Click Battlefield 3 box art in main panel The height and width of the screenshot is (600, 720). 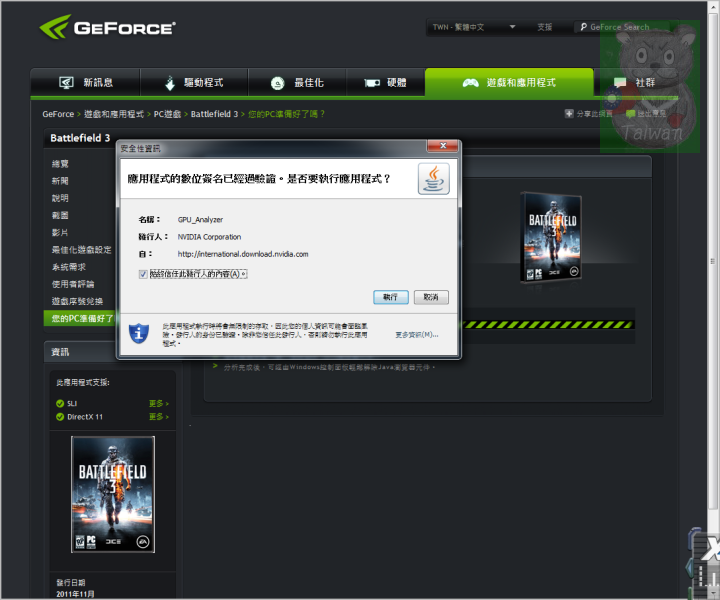click(x=552, y=237)
